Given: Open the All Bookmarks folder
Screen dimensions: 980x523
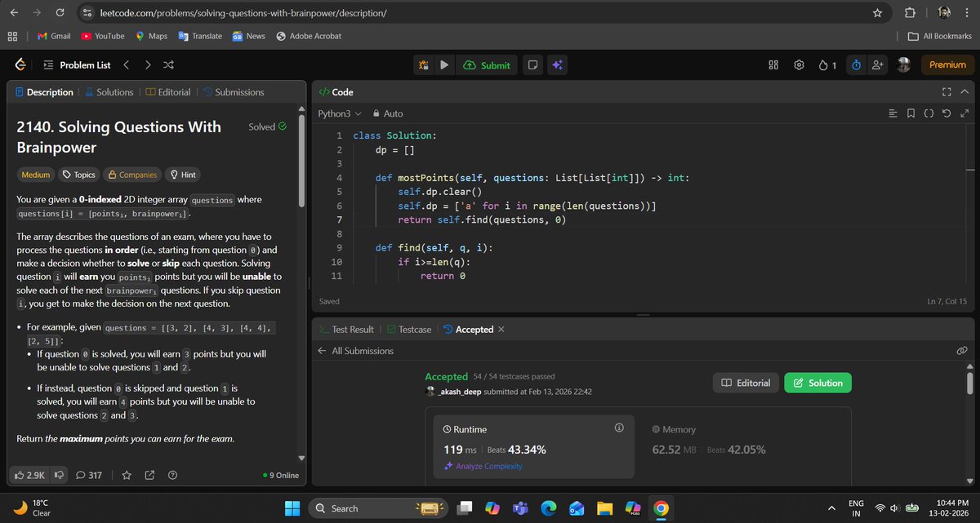Looking at the screenshot, I should [940, 36].
